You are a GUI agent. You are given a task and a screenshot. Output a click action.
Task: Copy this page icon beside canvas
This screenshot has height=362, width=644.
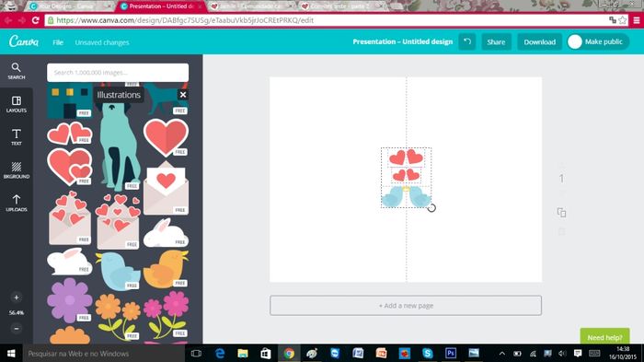point(561,213)
